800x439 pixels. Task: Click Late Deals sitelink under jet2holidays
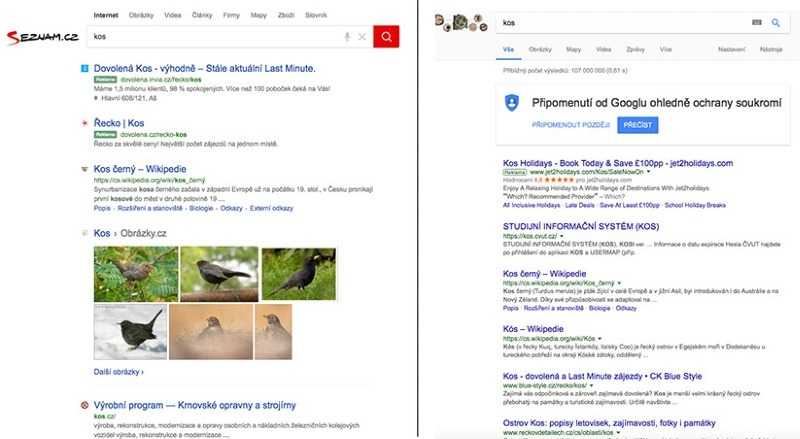(580, 205)
